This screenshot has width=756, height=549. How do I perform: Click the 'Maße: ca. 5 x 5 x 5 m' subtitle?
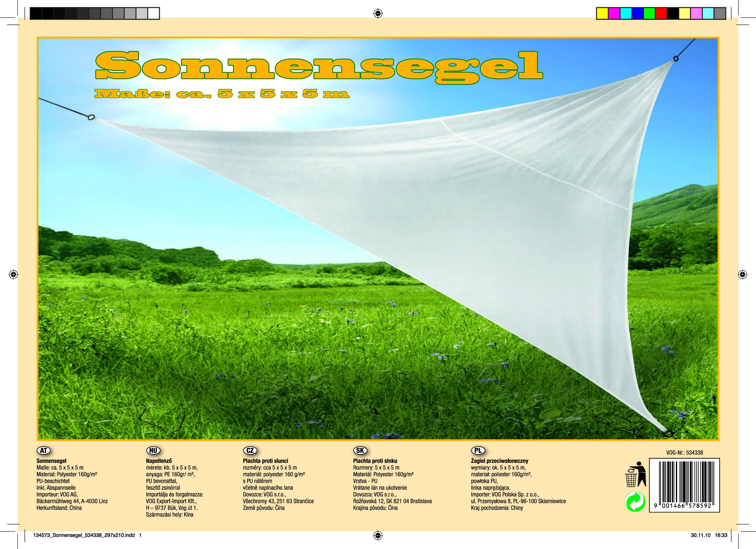pyautogui.click(x=222, y=94)
